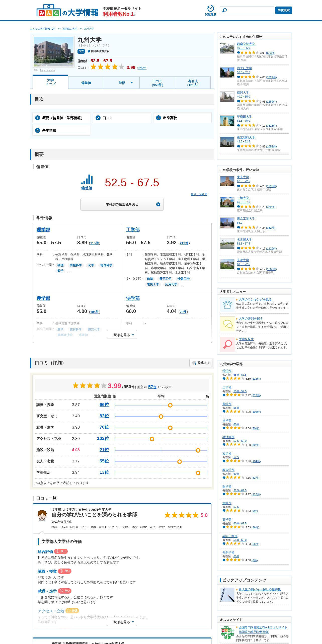This screenshot has width=322, height=644.
Task: Open the Kyushu University building photo
Action: click(54, 51)
